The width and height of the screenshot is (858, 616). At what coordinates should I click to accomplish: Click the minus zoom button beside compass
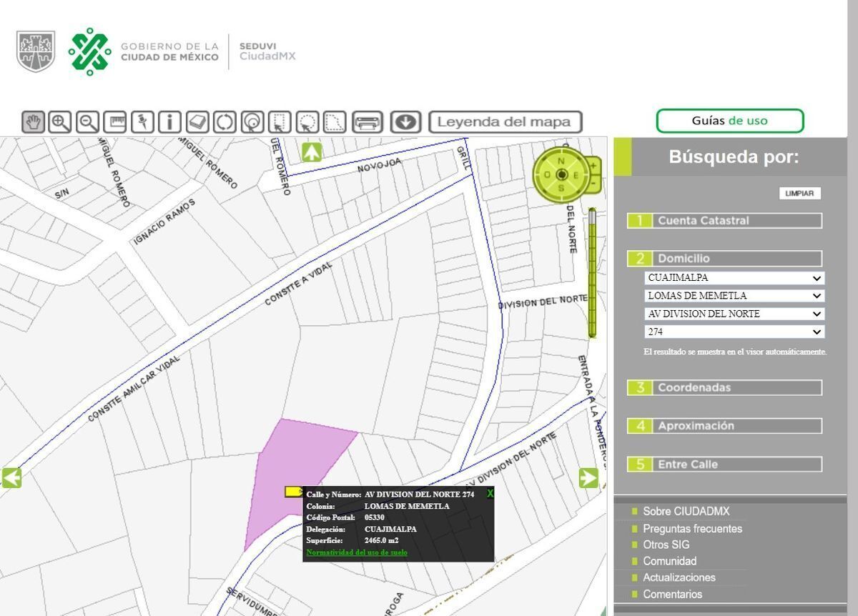[593, 184]
